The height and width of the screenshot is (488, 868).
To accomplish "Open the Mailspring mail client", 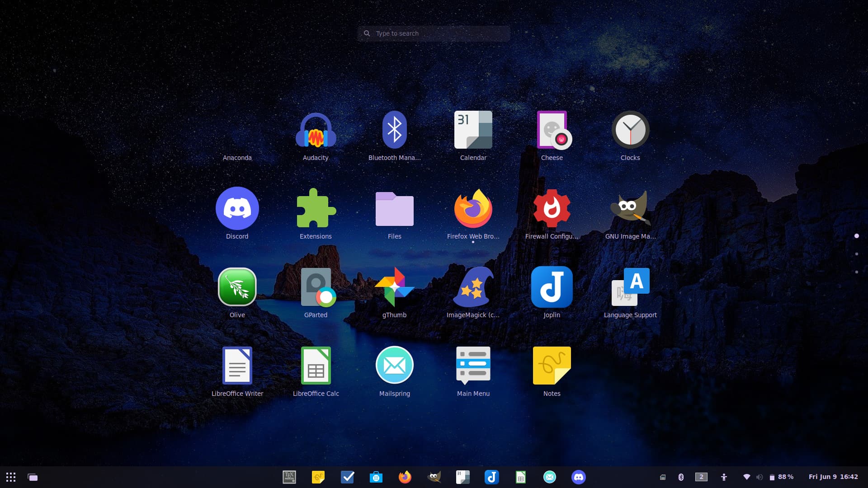I will pyautogui.click(x=394, y=366).
